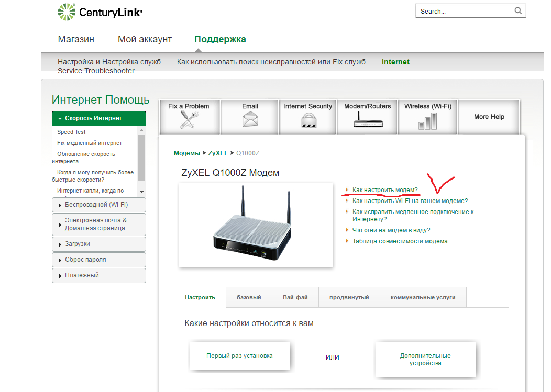The width and height of the screenshot is (551, 392).
Task: Select the базовый tab
Action: point(249,297)
